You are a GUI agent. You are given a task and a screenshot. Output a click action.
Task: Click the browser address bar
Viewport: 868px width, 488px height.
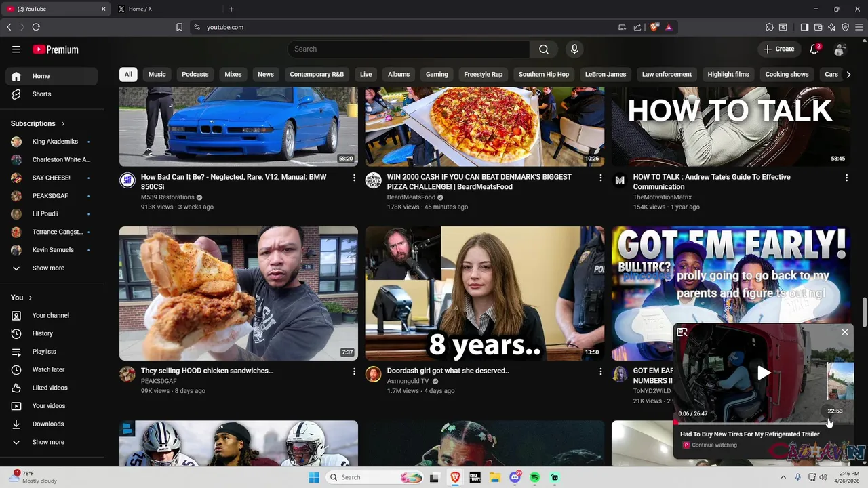point(407,27)
